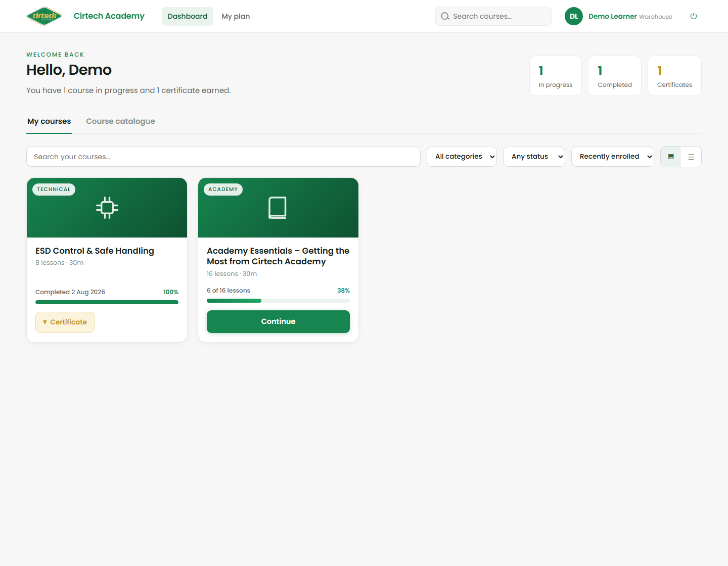Screen dimensions: 728x566
Task: Click the 100% progress value
Action: point(171,292)
